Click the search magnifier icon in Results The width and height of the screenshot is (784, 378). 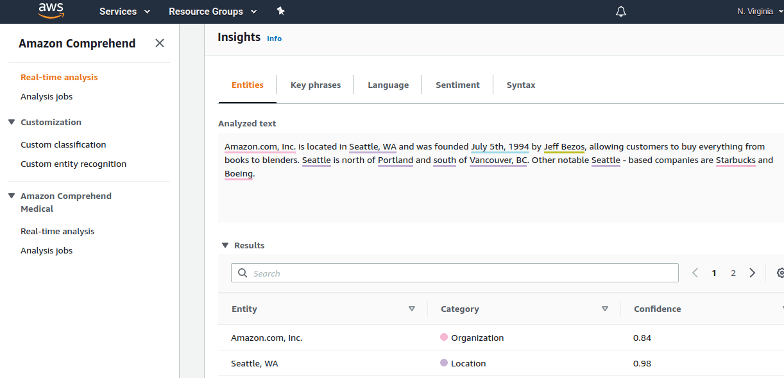point(243,273)
